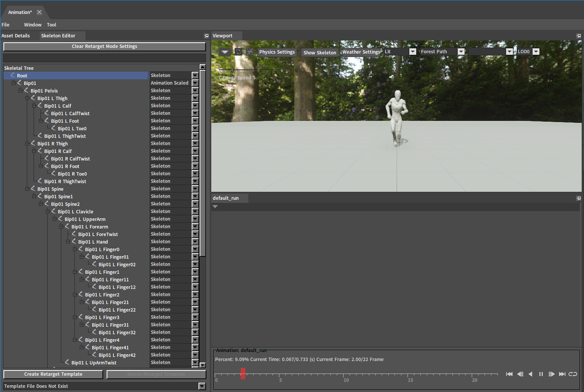Open the Window menu
The width and height of the screenshot is (584, 392).
[33, 25]
